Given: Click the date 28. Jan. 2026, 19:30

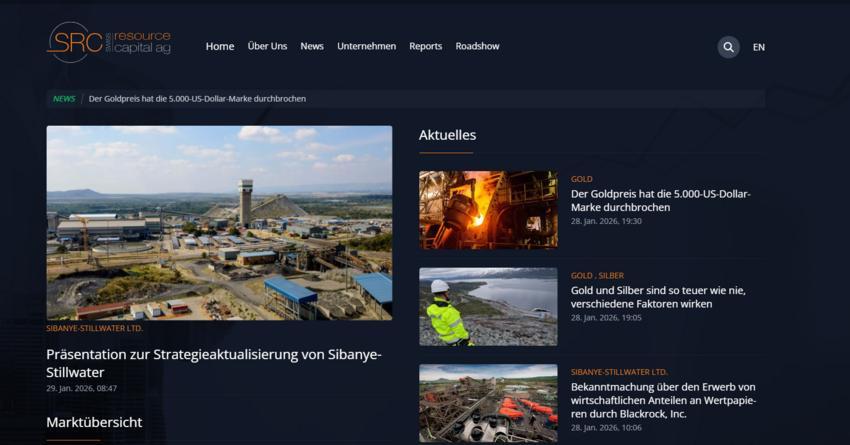Looking at the screenshot, I should [x=606, y=221].
